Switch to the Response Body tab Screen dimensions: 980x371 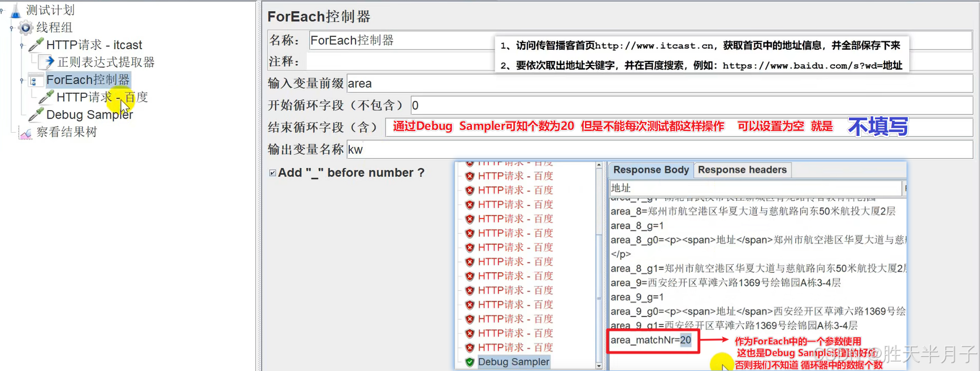pos(651,170)
